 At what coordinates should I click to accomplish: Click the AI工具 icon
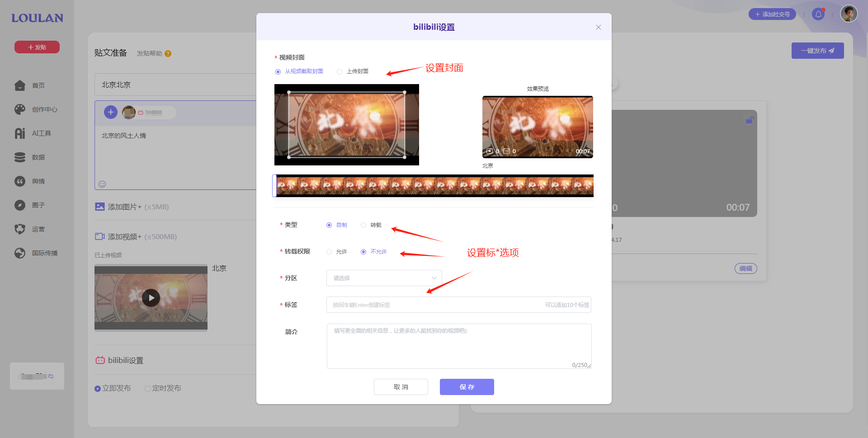[20, 133]
